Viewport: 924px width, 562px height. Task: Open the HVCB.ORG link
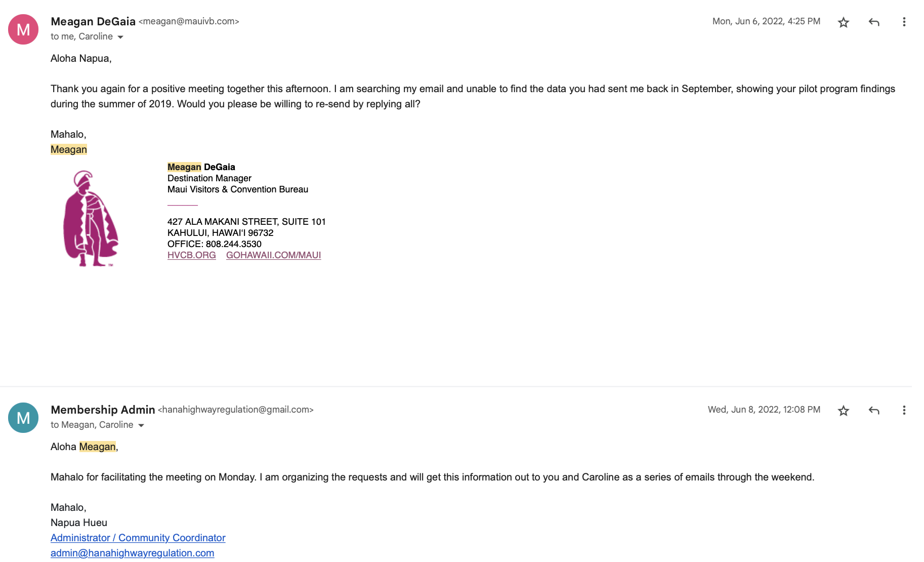tap(191, 255)
